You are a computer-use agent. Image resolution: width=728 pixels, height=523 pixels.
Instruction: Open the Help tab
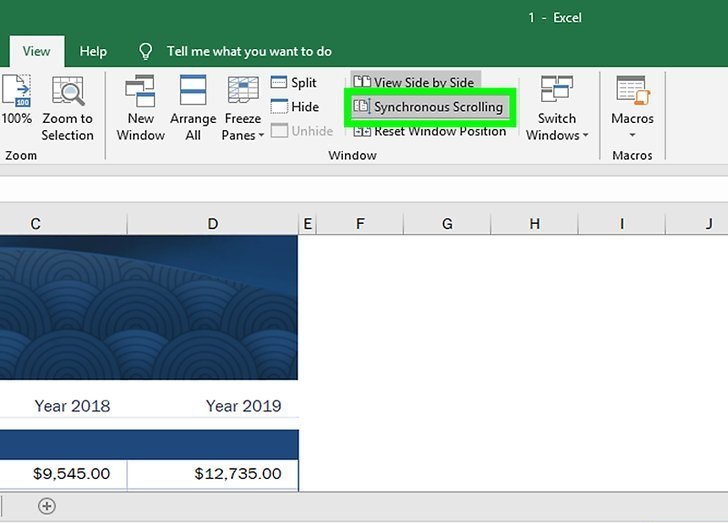(93, 51)
